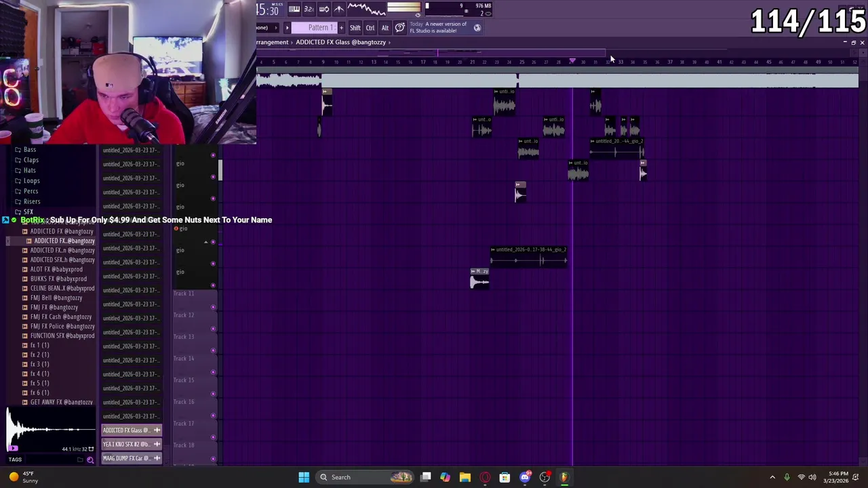The image size is (868, 488).
Task: Select ADDICTED FX Glass clip in picker
Action: click(132, 430)
